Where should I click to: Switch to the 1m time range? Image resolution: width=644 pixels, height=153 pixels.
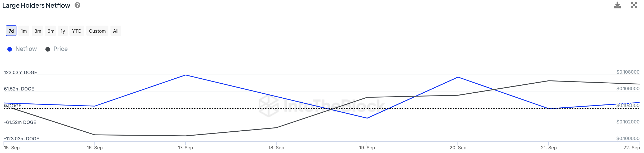24,31
